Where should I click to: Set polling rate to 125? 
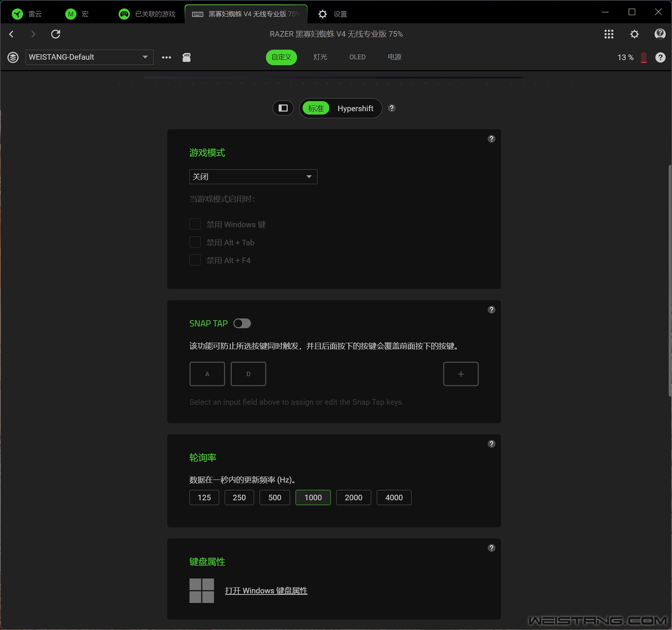(204, 497)
